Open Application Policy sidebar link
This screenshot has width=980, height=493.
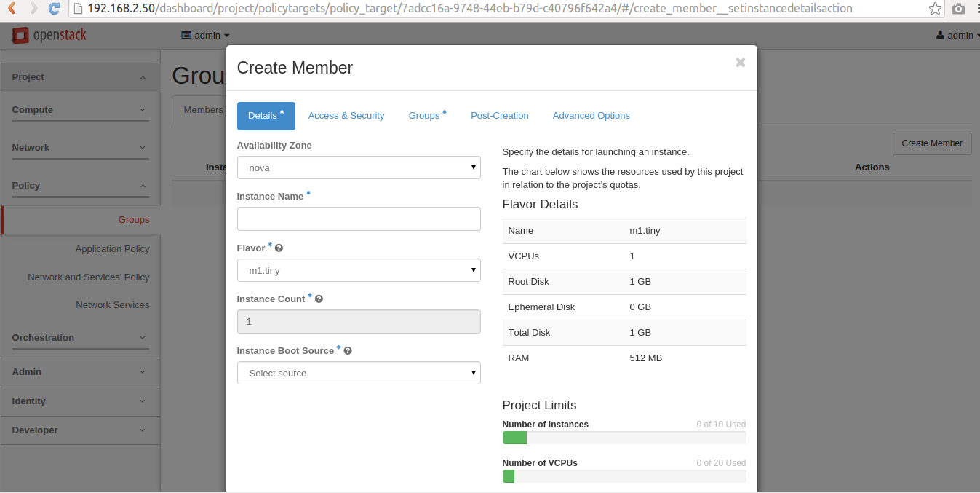[112, 249]
